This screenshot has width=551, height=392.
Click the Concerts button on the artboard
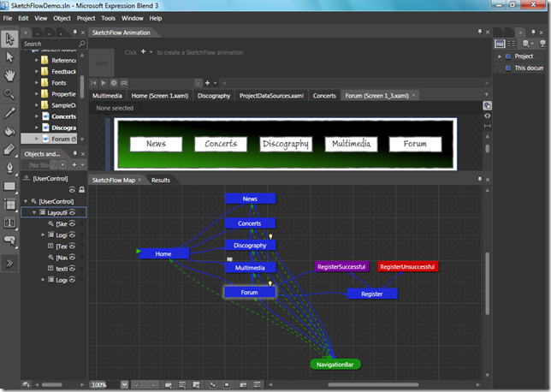(x=221, y=144)
